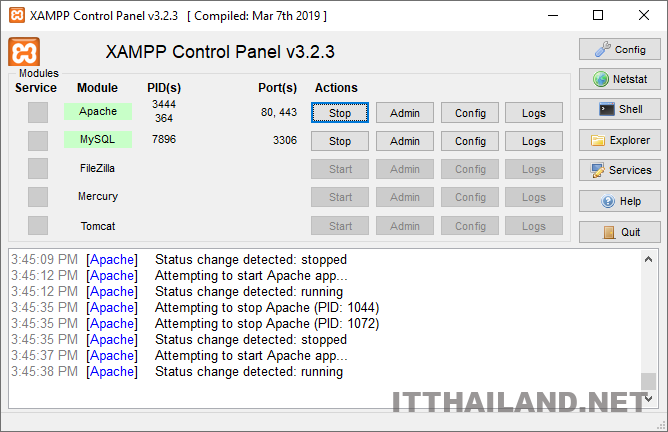This screenshot has height=432, width=668.
Task: Open the Explorer folder button
Action: [619, 140]
